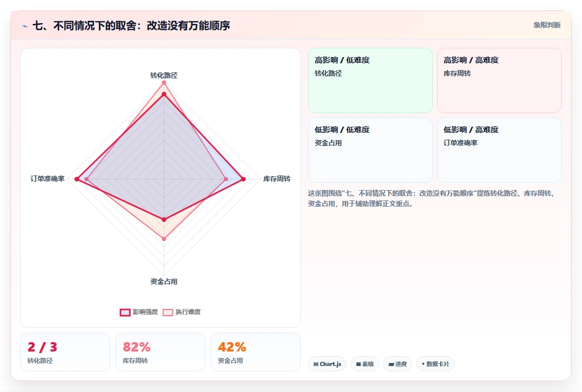
Task: Click the 订单准确率 radar axis label
Action: pos(47,179)
